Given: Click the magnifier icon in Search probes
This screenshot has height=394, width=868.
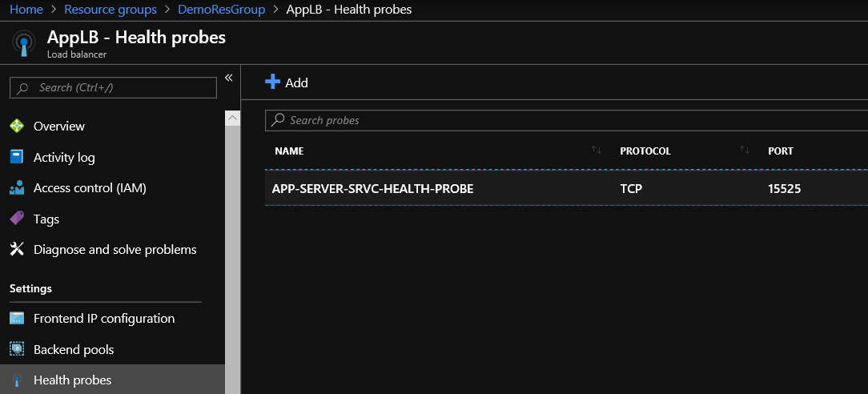Looking at the screenshot, I should 279,120.
